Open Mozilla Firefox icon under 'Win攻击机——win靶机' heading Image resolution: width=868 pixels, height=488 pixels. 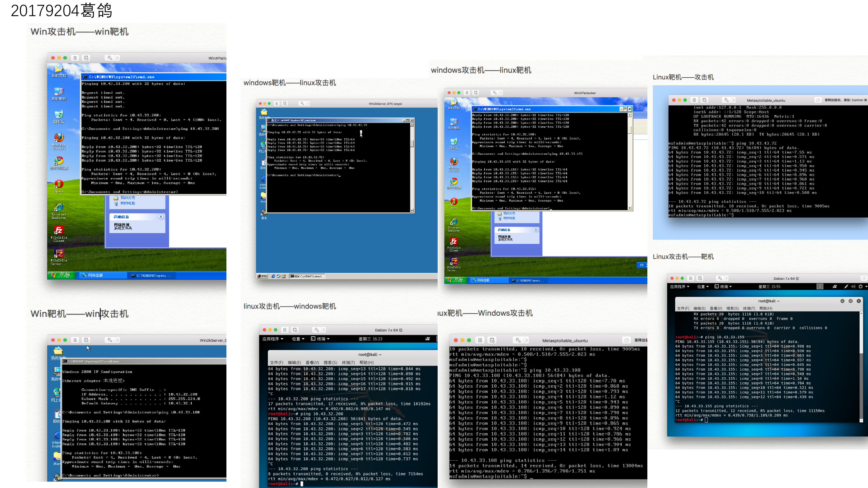point(59,138)
